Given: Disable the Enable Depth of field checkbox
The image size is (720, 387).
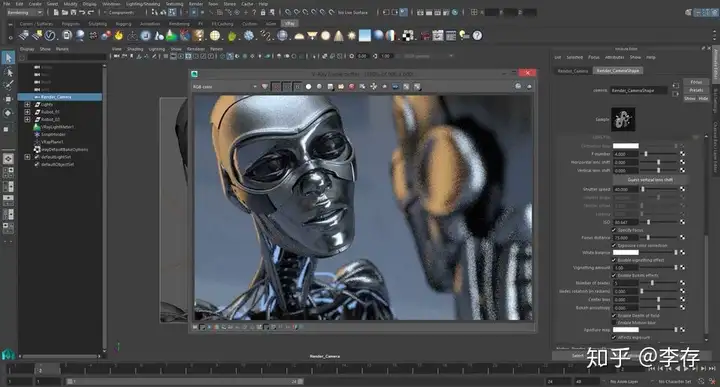Looking at the screenshot, I should pyautogui.click(x=614, y=315).
